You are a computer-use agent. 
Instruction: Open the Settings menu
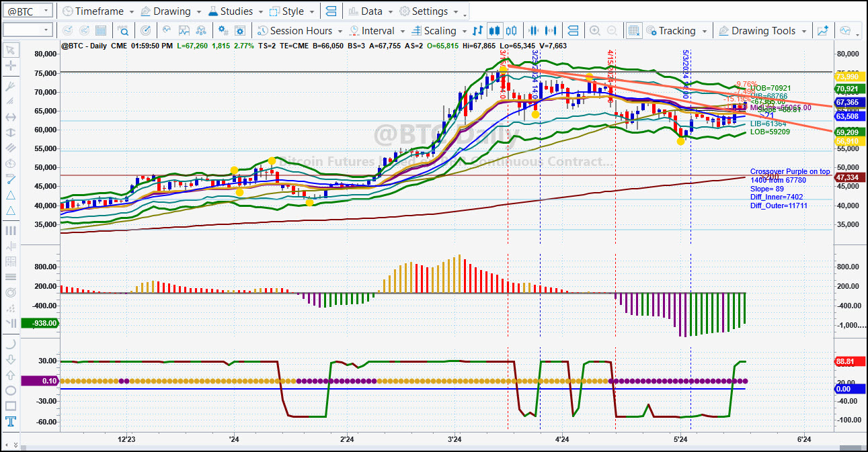coord(429,11)
